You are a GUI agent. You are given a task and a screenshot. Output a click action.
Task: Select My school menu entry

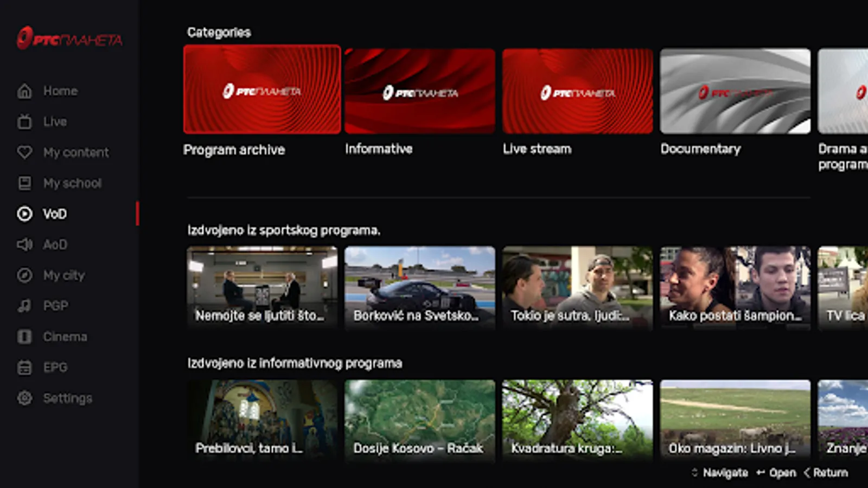tap(72, 183)
